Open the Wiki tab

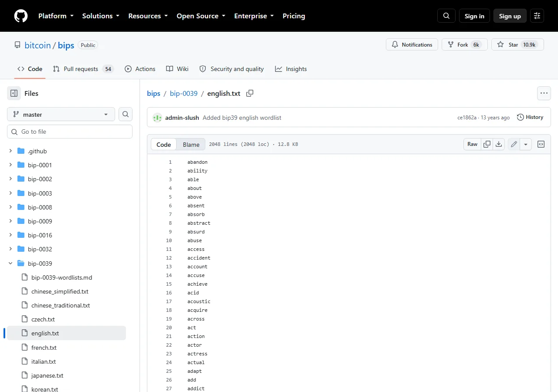(x=177, y=69)
